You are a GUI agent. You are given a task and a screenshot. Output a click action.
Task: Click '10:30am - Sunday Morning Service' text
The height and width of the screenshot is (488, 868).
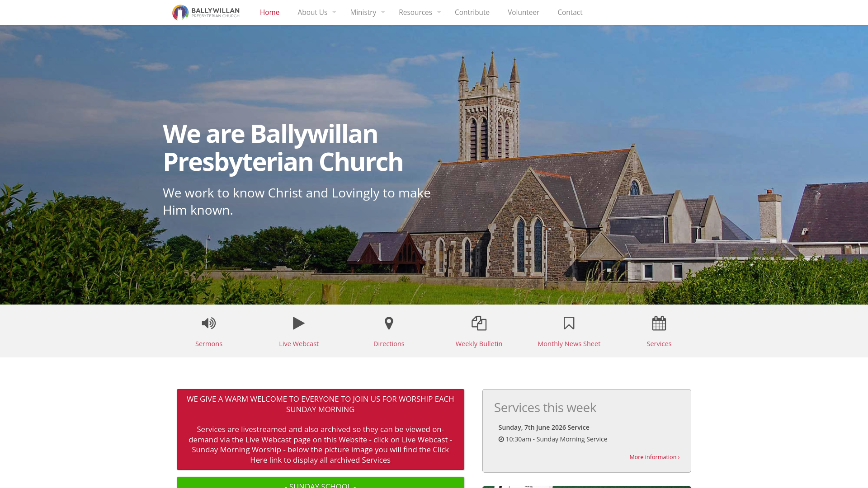(556, 439)
